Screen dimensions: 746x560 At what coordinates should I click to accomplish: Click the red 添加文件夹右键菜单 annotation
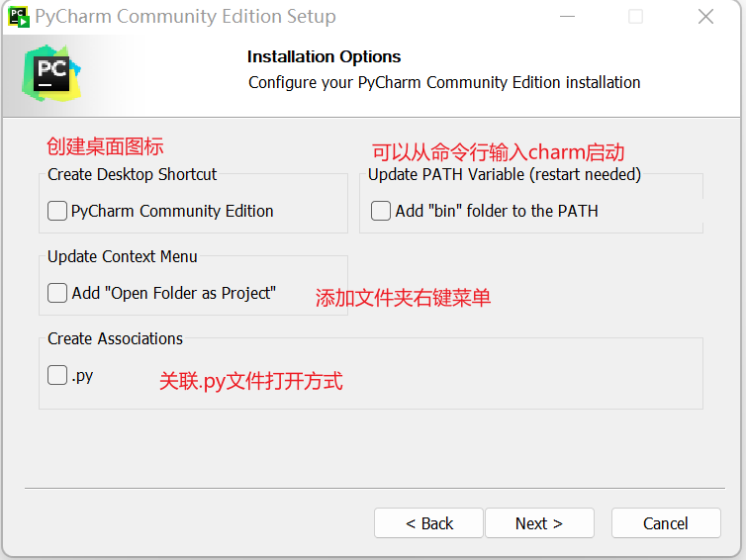[403, 298]
